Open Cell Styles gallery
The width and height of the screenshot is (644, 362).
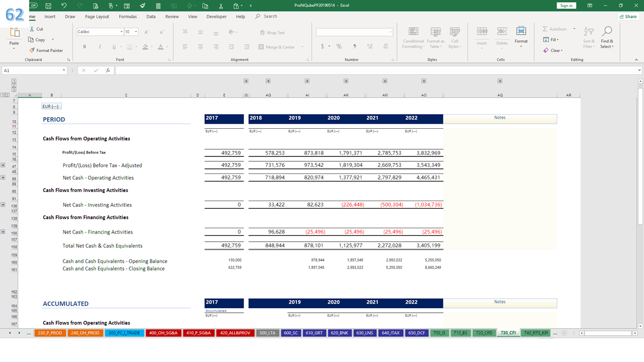click(x=454, y=37)
